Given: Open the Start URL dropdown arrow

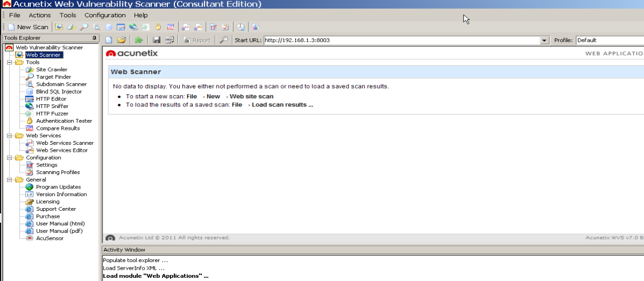Looking at the screenshot, I should pyautogui.click(x=545, y=41).
